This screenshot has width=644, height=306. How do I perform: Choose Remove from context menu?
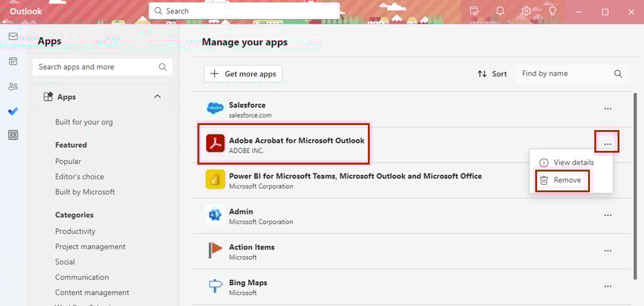pos(571,180)
